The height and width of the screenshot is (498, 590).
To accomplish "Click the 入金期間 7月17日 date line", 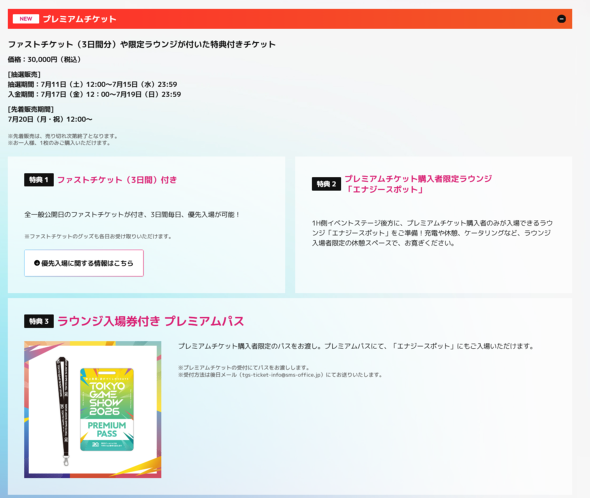I will click(x=94, y=94).
